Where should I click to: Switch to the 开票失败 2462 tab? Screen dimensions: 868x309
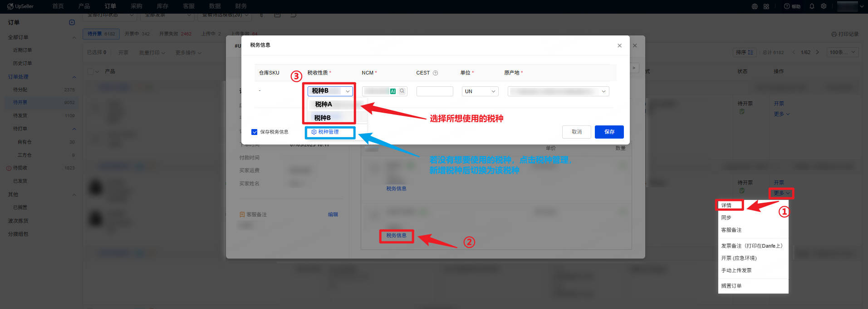click(x=175, y=34)
